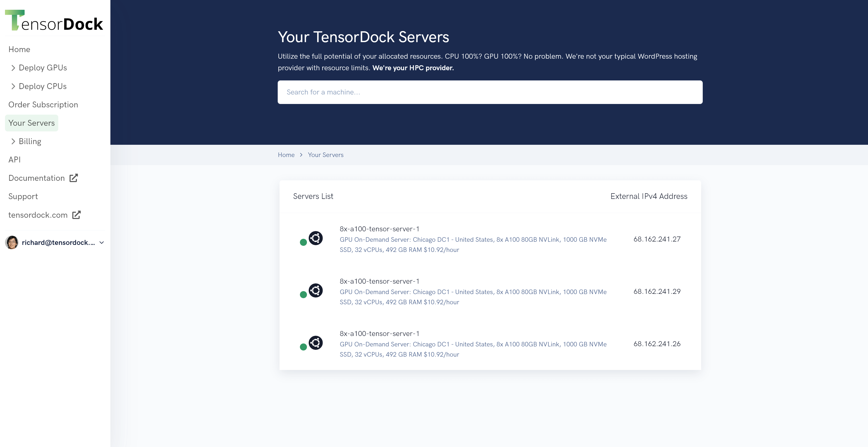The height and width of the screenshot is (447, 868).
Task: Expand the Deploy CPUs chevron
Action: (x=13, y=87)
